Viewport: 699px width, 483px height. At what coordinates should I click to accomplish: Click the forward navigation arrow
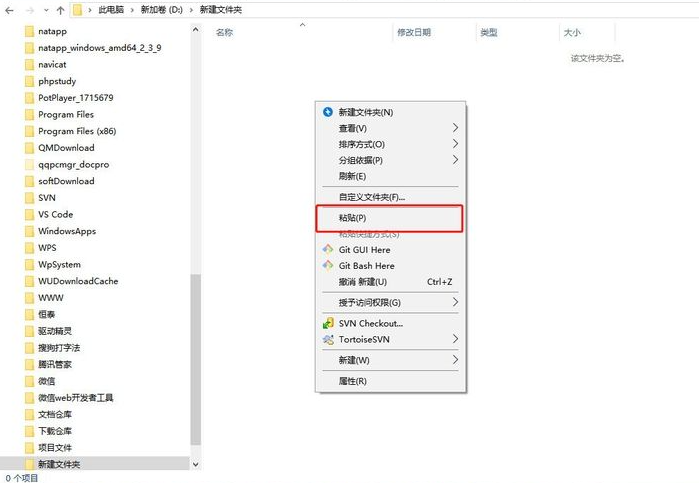pos(30,10)
